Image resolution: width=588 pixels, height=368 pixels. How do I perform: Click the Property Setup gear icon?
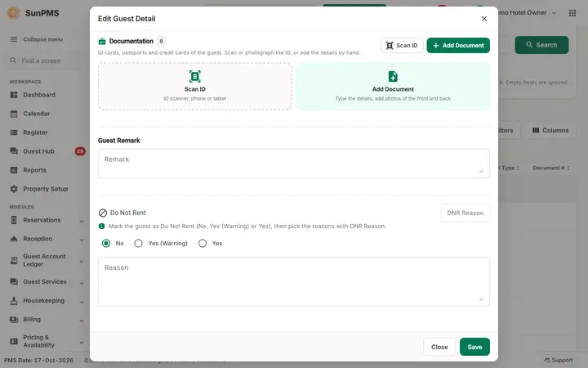click(x=14, y=189)
